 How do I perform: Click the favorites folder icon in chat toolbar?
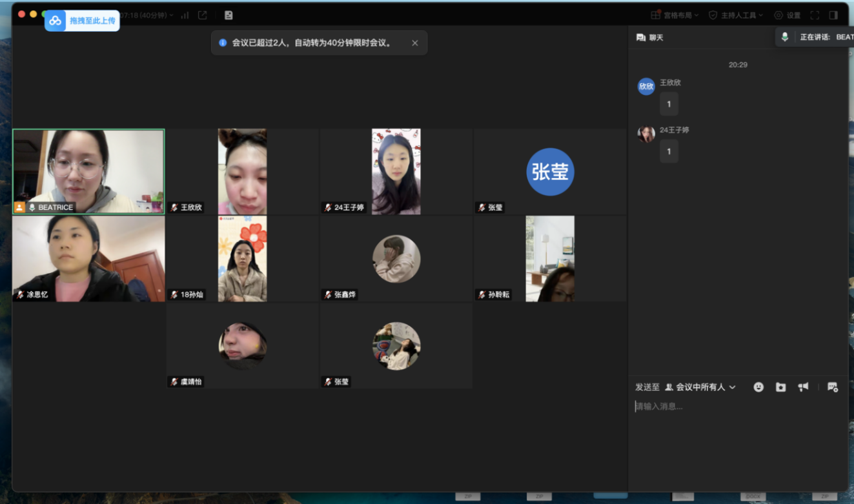(x=780, y=387)
